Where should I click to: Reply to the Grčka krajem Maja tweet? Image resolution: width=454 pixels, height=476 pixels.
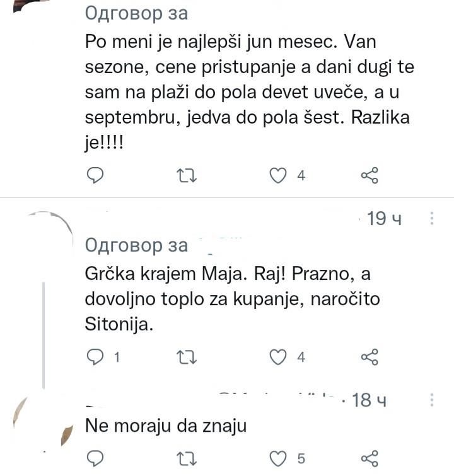pos(95,357)
